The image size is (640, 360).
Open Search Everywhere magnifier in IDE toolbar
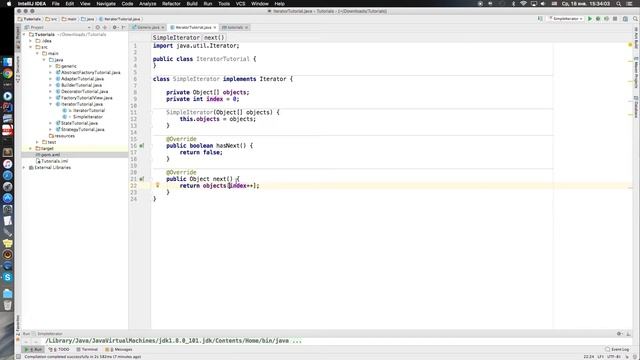[x=635, y=19]
